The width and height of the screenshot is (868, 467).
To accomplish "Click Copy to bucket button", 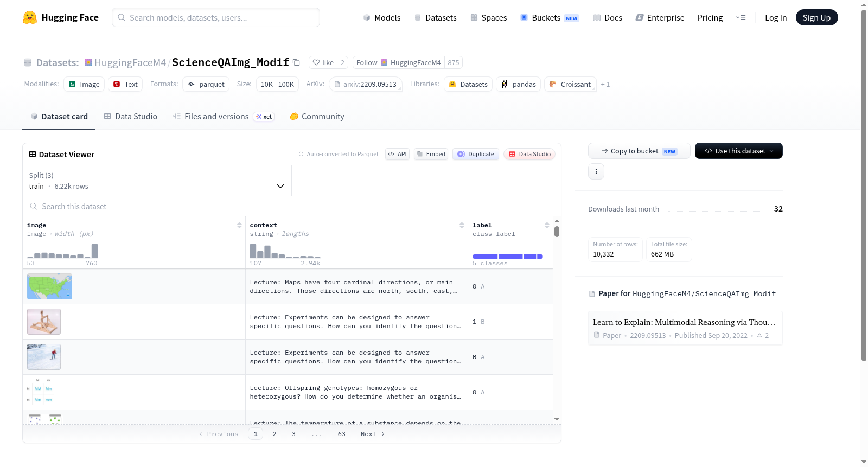I will point(639,151).
